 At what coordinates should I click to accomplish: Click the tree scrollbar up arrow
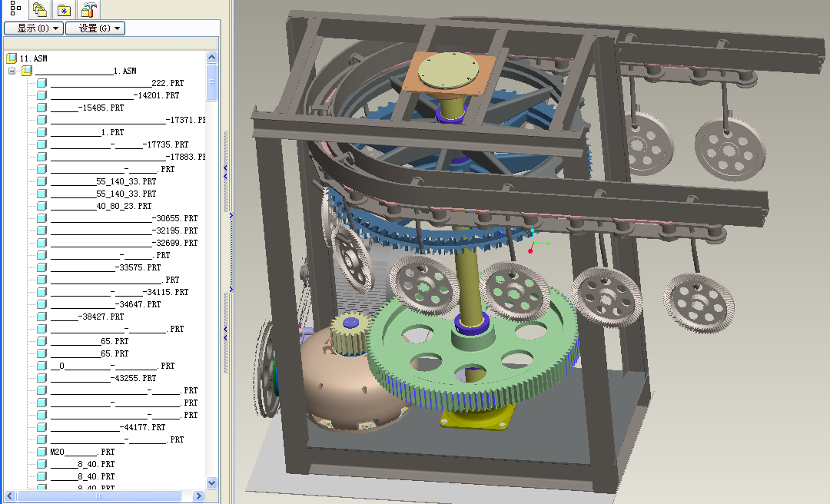(x=212, y=57)
